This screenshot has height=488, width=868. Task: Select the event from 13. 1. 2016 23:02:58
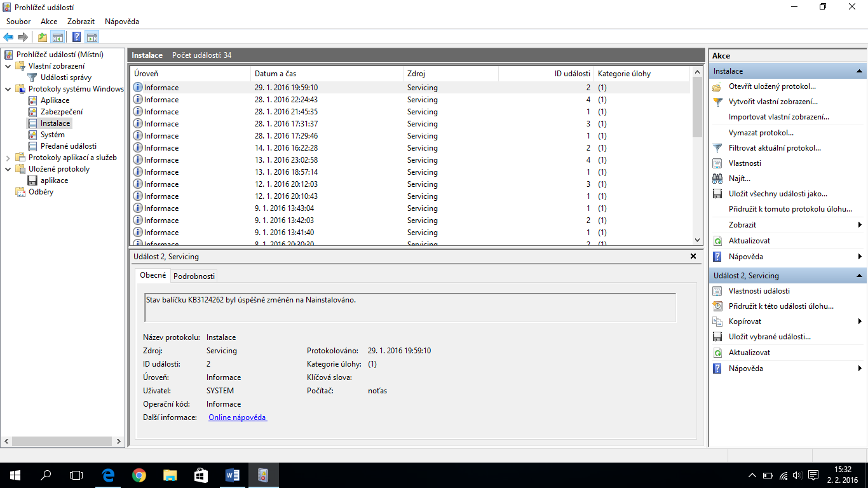point(410,160)
